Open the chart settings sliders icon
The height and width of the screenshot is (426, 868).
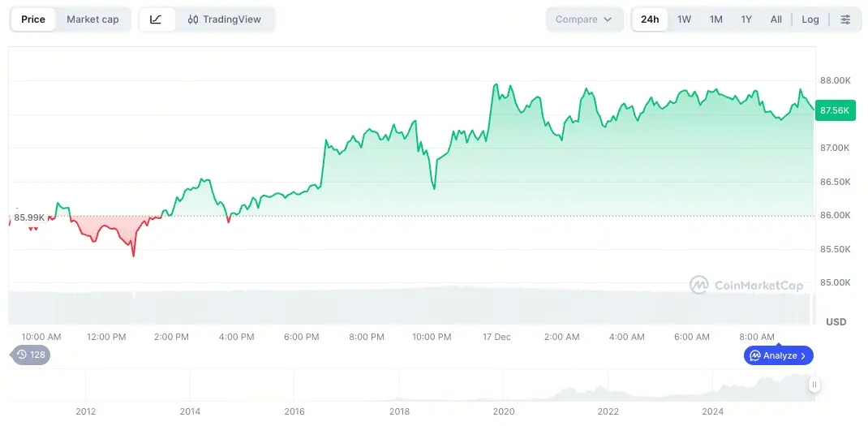(x=845, y=19)
